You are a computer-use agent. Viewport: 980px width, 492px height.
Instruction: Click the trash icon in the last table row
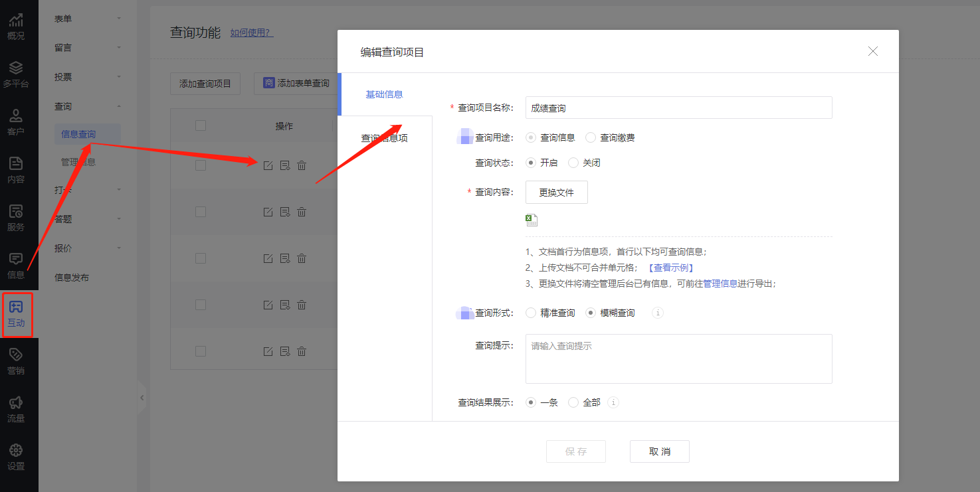tap(302, 351)
